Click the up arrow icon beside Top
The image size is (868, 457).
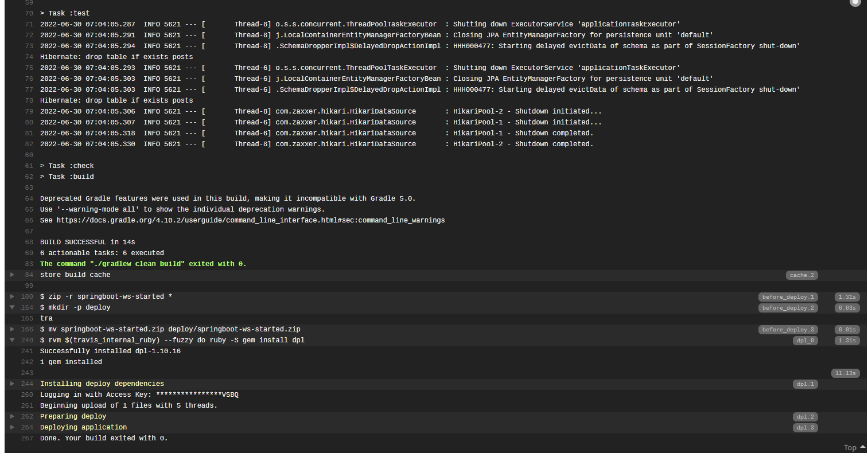pyautogui.click(x=863, y=447)
